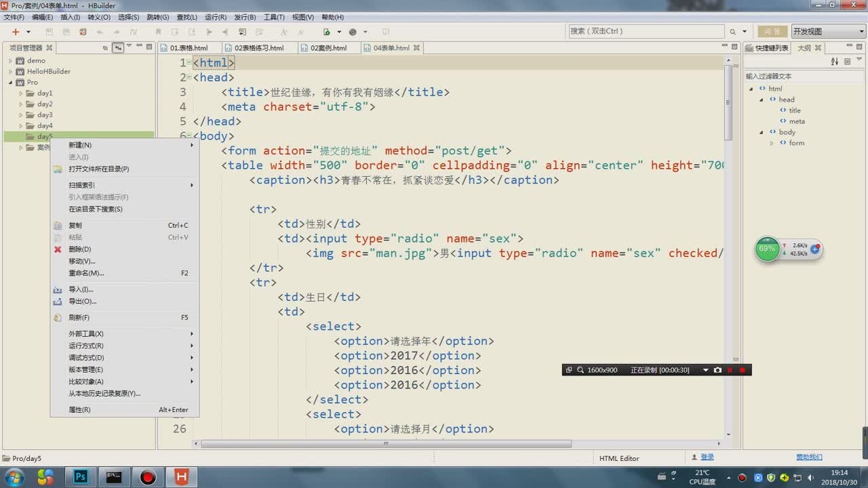Open the dropdown arrow beside the New icon
The height and width of the screenshot is (488, 868).
coord(28,32)
